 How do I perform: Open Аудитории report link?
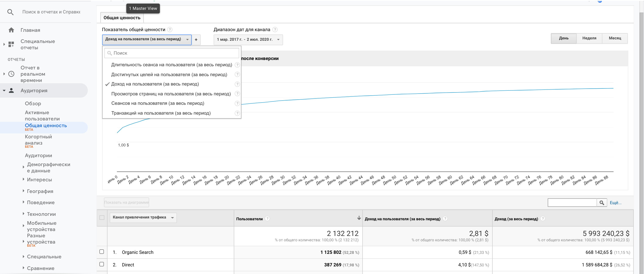click(38, 156)
